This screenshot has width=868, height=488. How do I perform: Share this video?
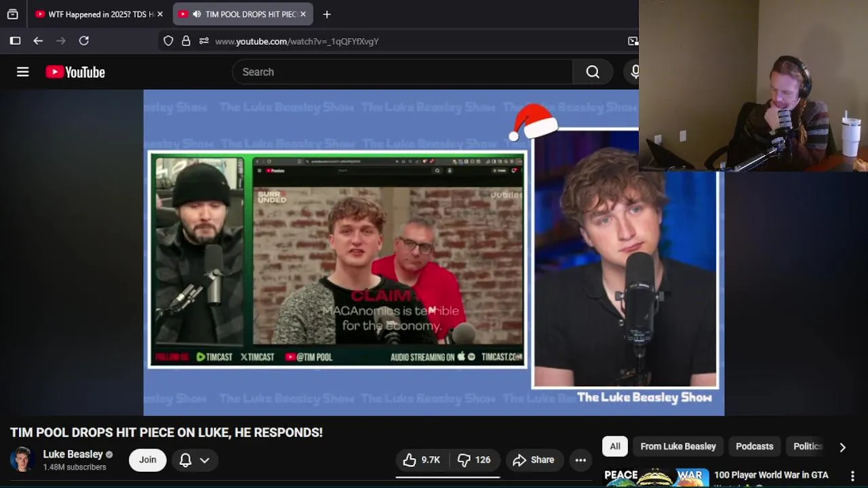click(533, 460)
